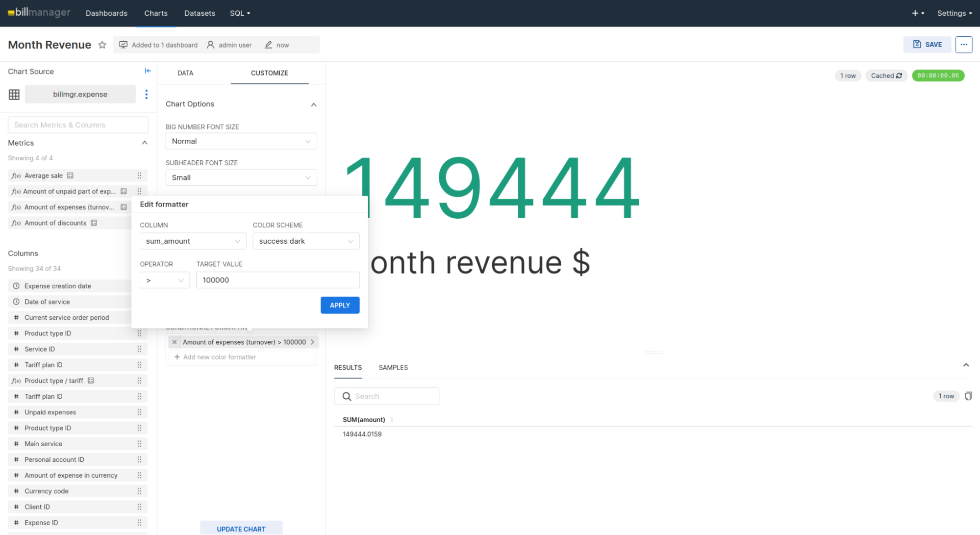Collapse the Metrics section
Screen dimensions: 980x535
tap(145, 143)
